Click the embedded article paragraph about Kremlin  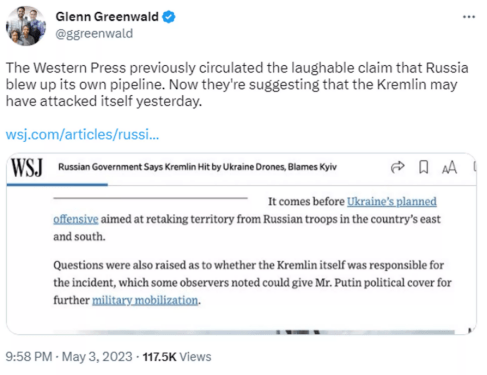point(252,283)
